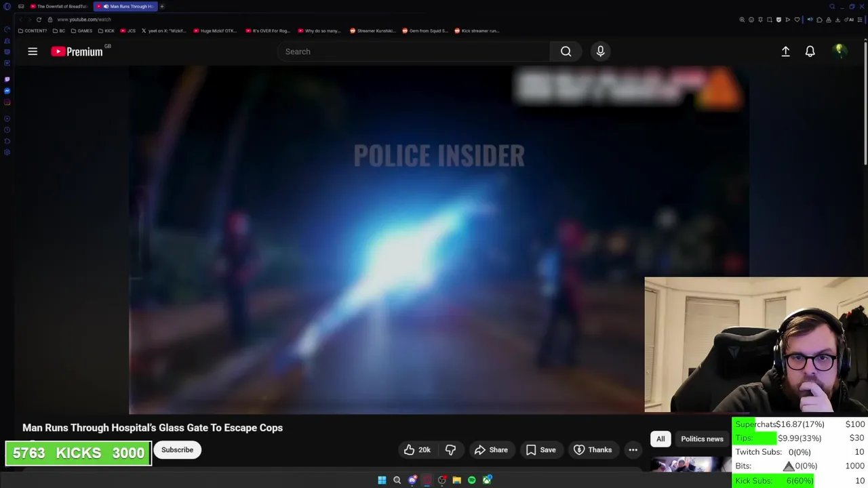This screenshot has width=868, height=488.
Task: Open a new browser tab with plus
Action: pos(162,6)
